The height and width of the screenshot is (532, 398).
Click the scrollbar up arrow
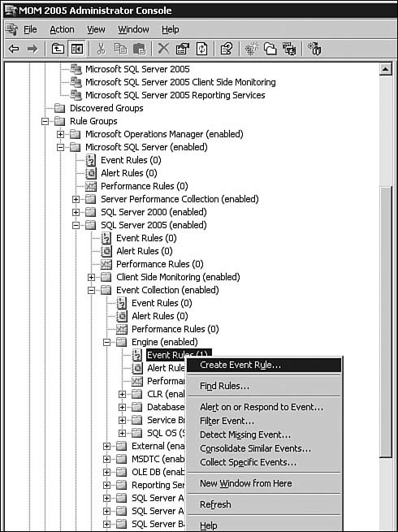click(386, 70)
